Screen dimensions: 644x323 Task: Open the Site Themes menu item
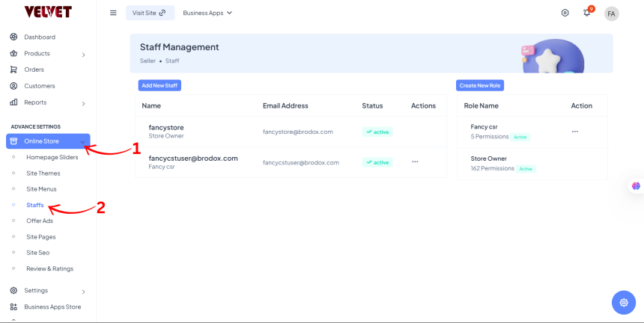pos(43,173)
